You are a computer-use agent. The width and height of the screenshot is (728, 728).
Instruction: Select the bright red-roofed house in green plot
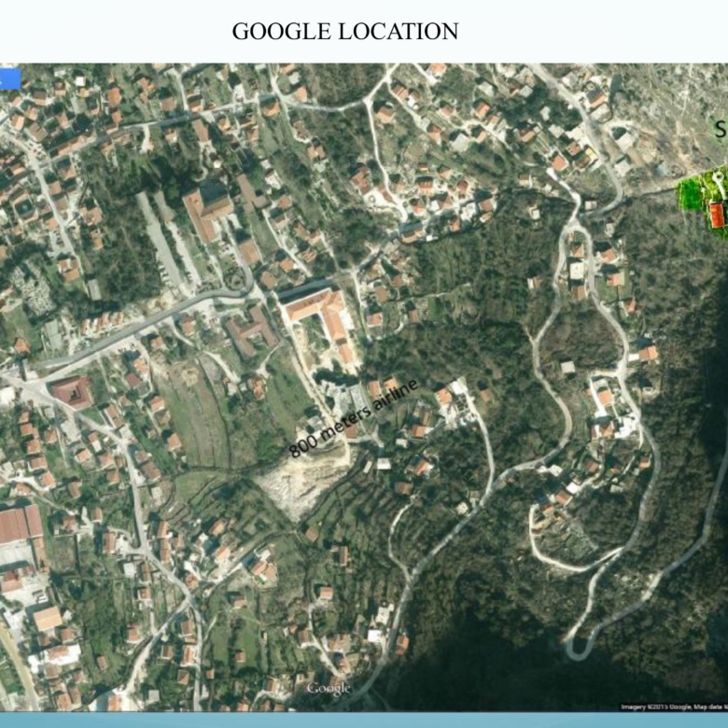(718, 215)
